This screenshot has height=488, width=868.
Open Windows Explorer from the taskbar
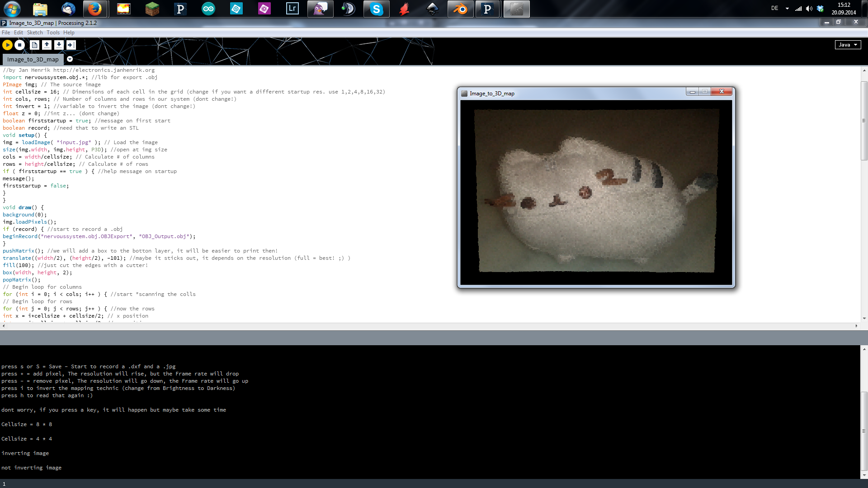(x=40, y=9)
